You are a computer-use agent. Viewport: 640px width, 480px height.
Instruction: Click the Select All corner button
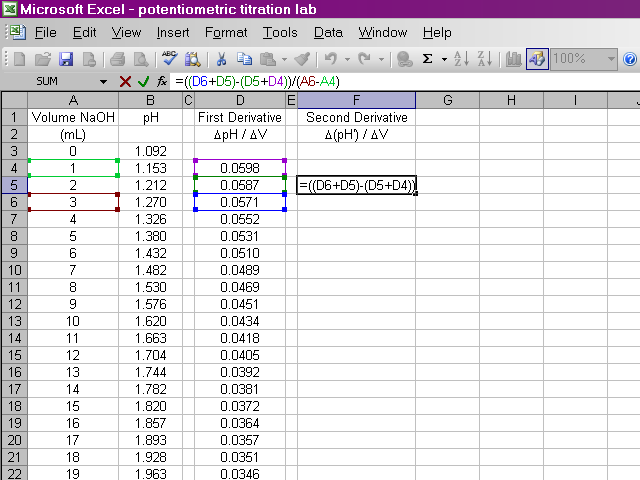(14, 100)
